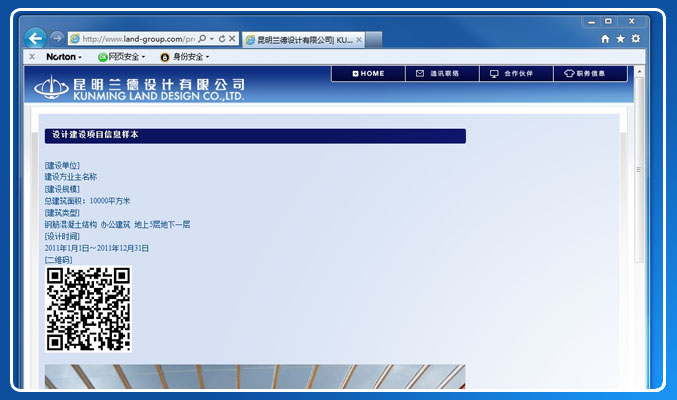The height and width of the screenshot is (400, 677).
Task: Open a new blank tab
Action: (x=373, y=40)
